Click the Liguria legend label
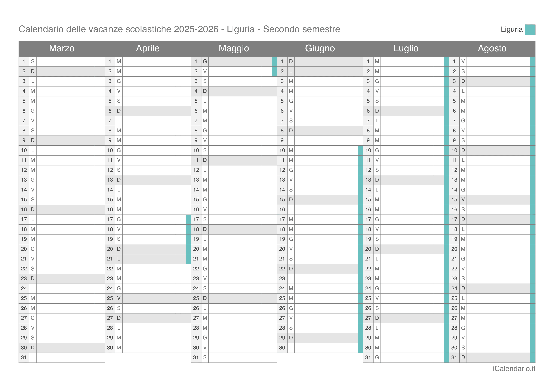Image resolution: width=554 pixels, height=392 pixels. (512, 30)
